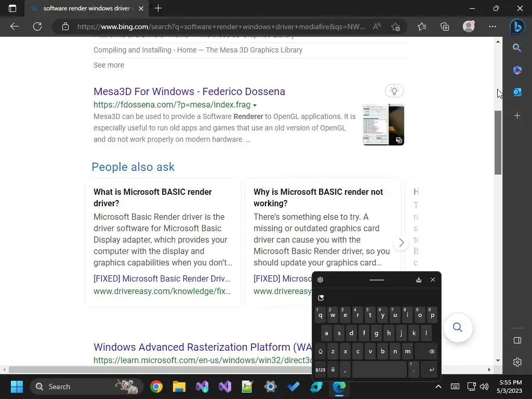Tap the space bar on touch keyboard

coord(379,369)
